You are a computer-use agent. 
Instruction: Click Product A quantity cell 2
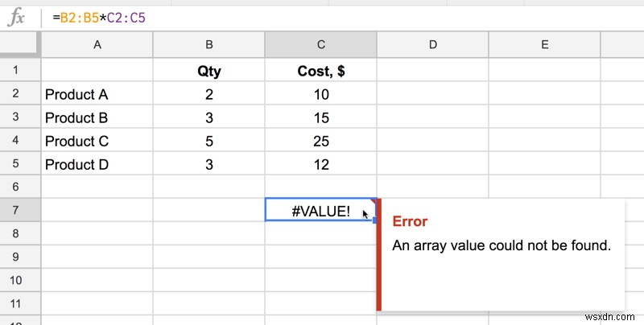pos(209,93)
